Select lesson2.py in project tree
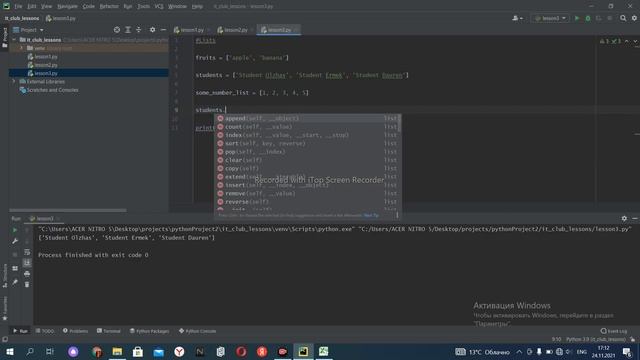The width and height of the screenshot is (640, 360). click(x=46, y=65)
